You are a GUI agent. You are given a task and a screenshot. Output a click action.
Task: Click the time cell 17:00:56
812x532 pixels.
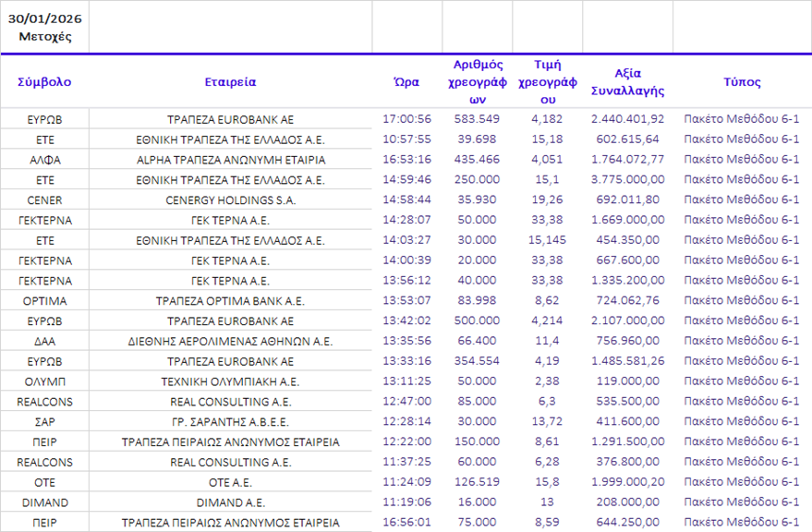pos(406,119)
